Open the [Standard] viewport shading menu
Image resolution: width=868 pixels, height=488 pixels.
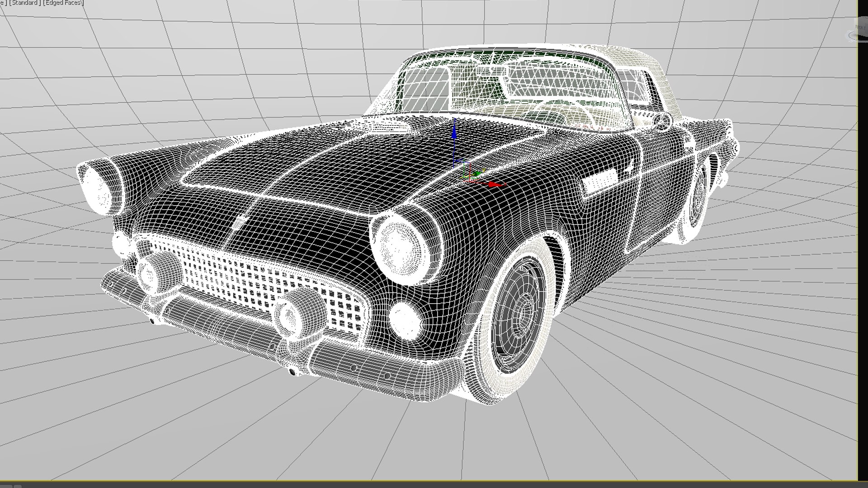[25, 3]
